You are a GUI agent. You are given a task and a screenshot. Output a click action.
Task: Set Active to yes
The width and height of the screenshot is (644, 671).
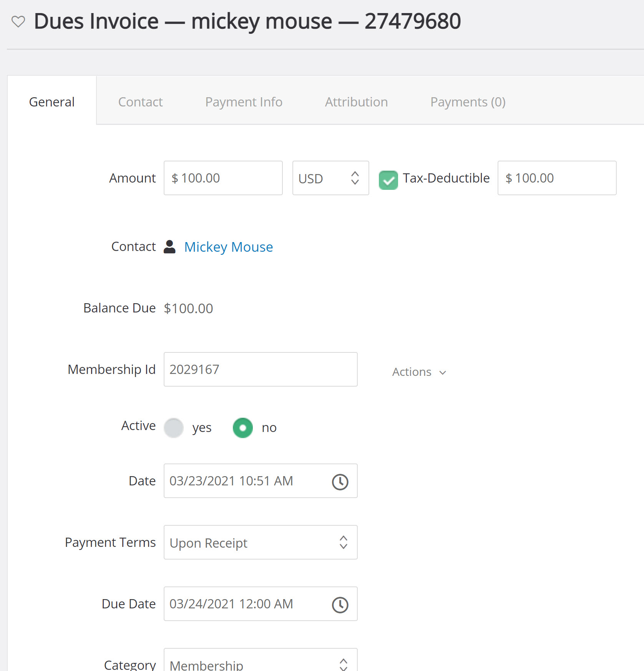[x=174, y=428]
